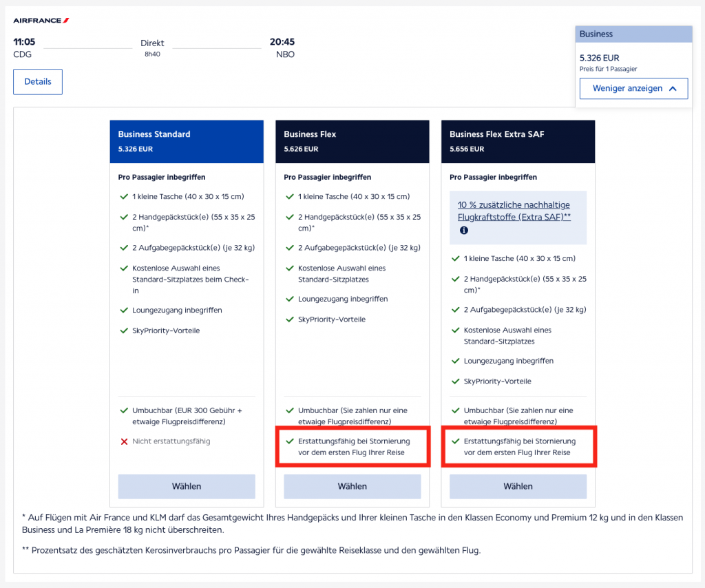The height and width of the screenshot is (588, 705).
Task: Open the SAF info icon
Action: 463,230
